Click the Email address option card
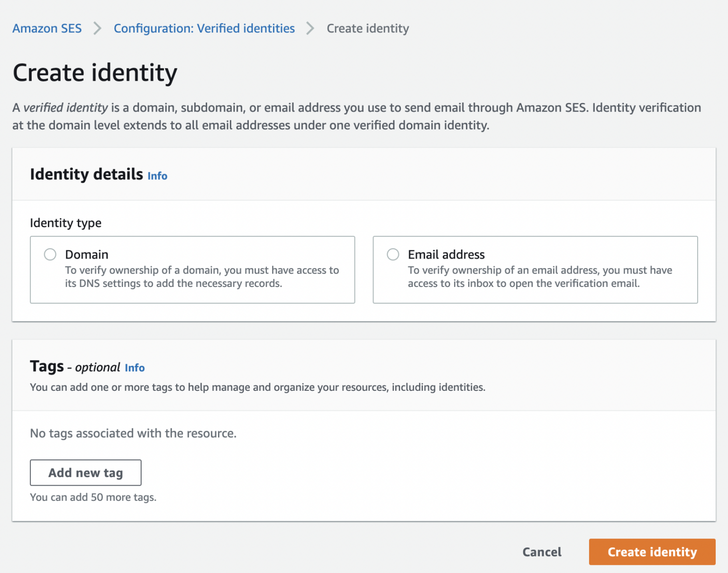 coord(535,269)
